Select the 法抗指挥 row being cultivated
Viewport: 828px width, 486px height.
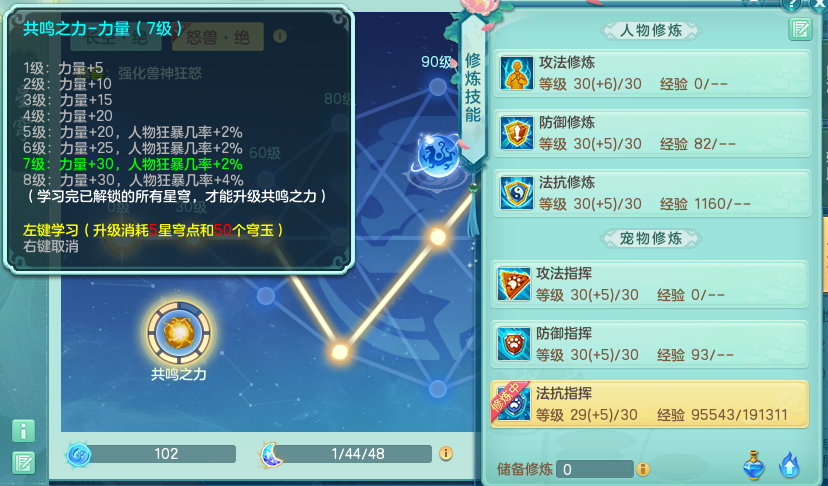650,404
